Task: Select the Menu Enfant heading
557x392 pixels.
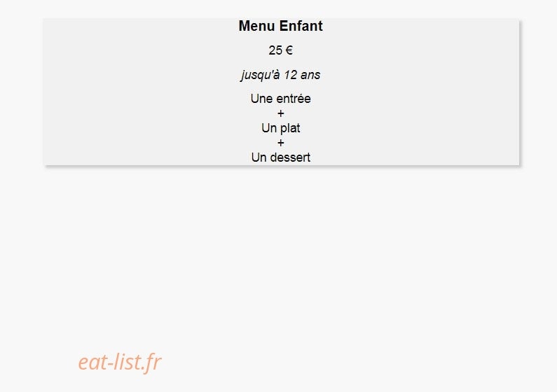Action: click(x=281, y=26)
